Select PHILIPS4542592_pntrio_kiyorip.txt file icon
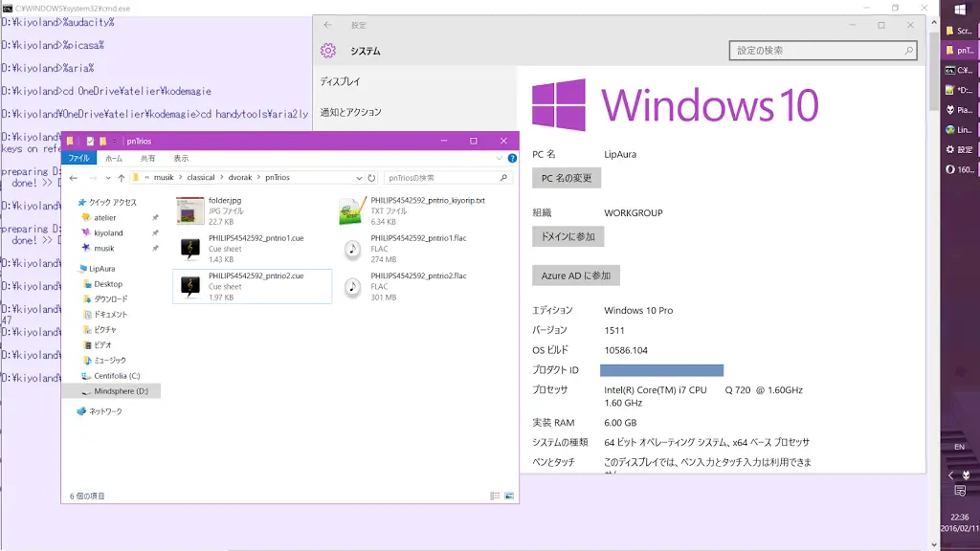The width and height of the screenshot is (980, 551). (x=352, y=211)
